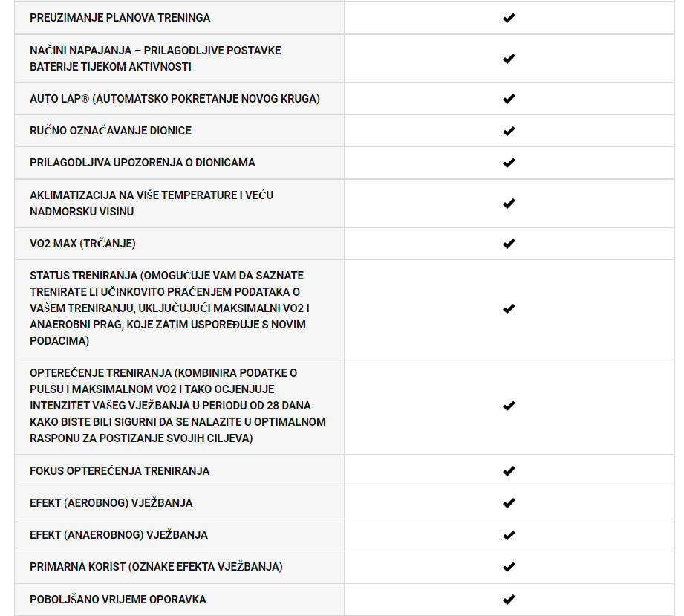Image resolution: width=684 pixels, height=616 pixels.
Task: Select checkmark for Poboljšano vrijeme oporavka
Action: tap(509, 600)
